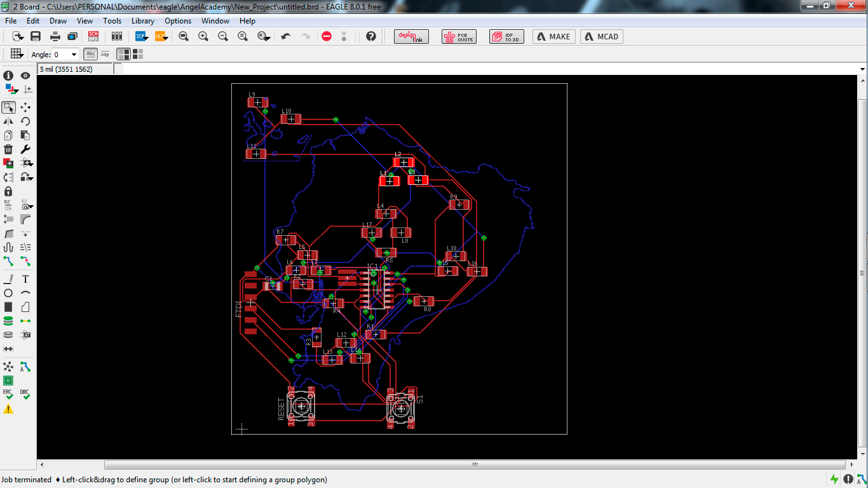Viewport: 868px width, 488px height.
Task: Select the green Via tool
Action: click(8, 321)
